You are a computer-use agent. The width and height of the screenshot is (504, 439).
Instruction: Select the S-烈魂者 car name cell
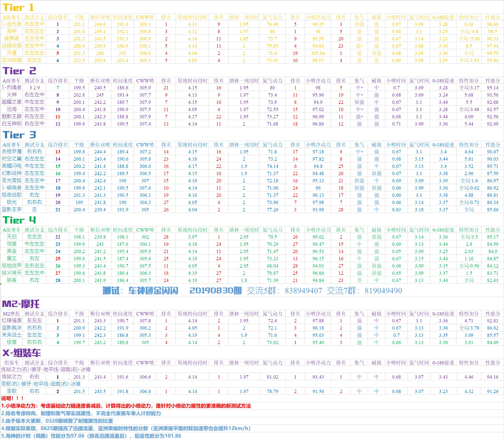coord(12,88)
